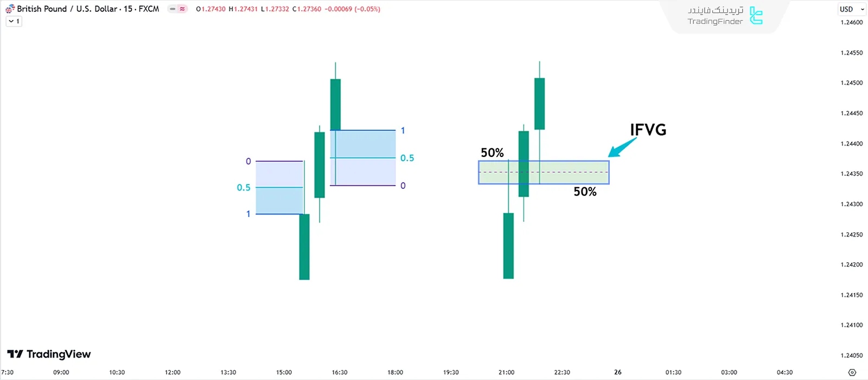The height and width of the screenshot is (380, 868).
Task: Click the British Pound flag symbol icon
Action: [8, 9]
